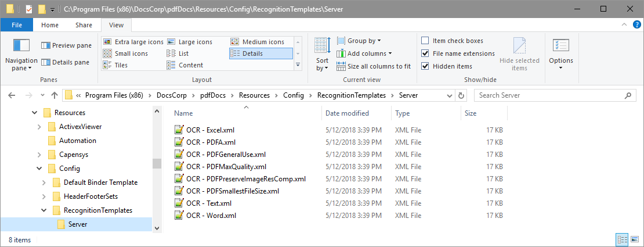Switch to Medium icons layout
Image resolution: width=644 pixels, height=247 pixels.
coord(257,42)
